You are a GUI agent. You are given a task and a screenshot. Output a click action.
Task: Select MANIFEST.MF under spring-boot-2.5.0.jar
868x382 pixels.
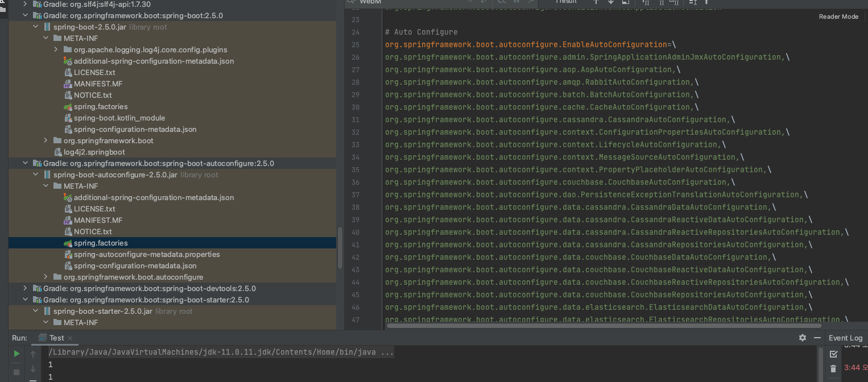pyautogui.click(x=98, y=84)
